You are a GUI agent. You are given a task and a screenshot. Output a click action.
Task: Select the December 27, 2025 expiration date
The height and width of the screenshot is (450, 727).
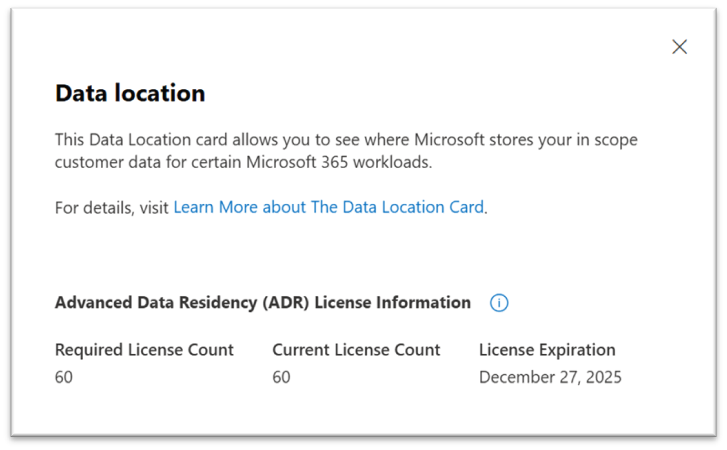pyautogui.click(x=550, y=377)
